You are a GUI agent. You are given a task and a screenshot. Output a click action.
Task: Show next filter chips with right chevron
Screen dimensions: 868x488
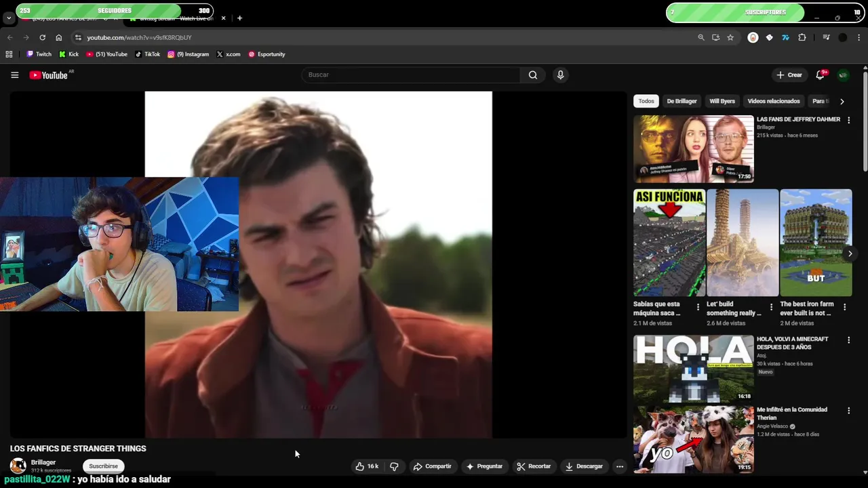coord(842,101)
